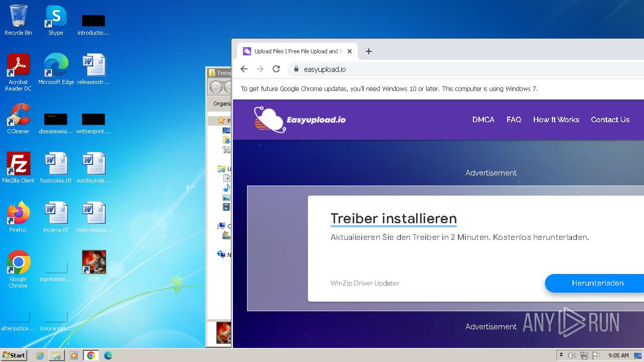
Task: Open the Windows Start menu
Action: [14, 355]
